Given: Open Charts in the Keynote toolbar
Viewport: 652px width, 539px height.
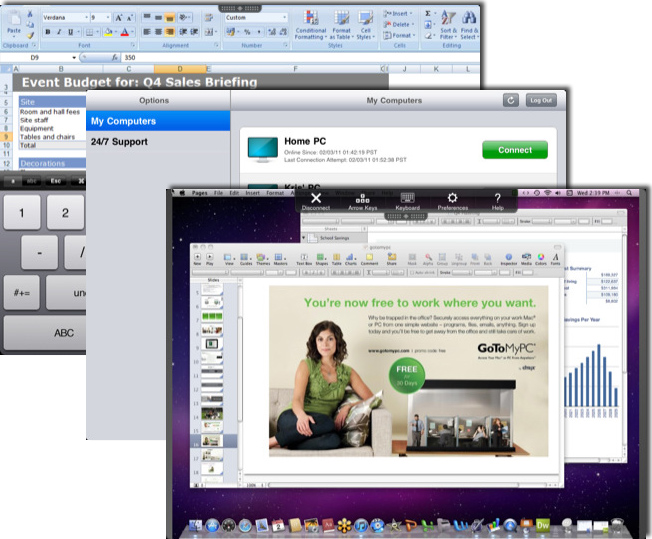Looking at the screenshot, I should coord(351,259).
